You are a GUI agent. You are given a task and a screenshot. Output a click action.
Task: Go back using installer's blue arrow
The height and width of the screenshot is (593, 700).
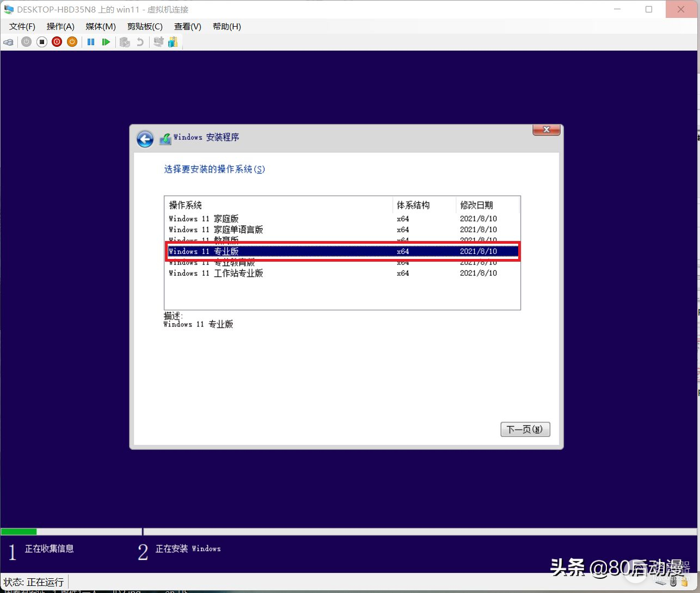[145, 139]
